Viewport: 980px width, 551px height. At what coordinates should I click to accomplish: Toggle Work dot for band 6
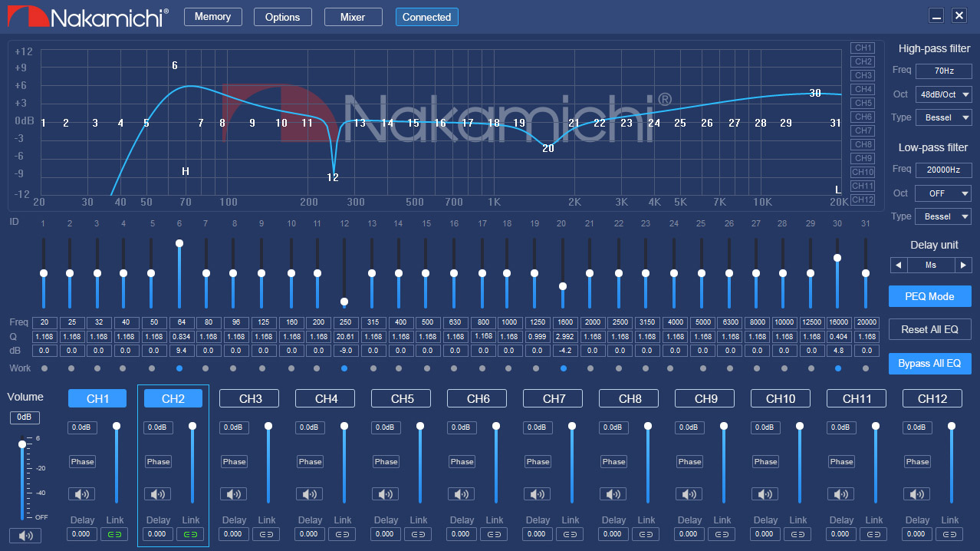[179, 368]
